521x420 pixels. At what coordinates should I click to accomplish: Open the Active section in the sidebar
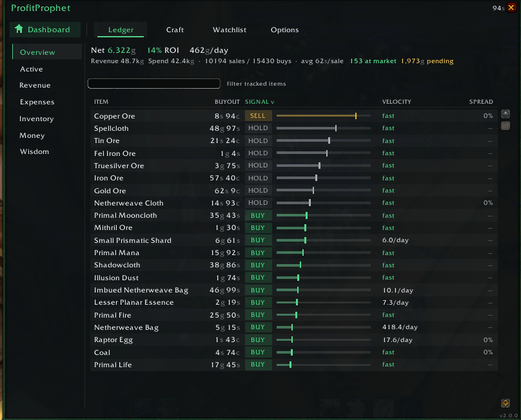pyautogui.click(x=31, y=69)
